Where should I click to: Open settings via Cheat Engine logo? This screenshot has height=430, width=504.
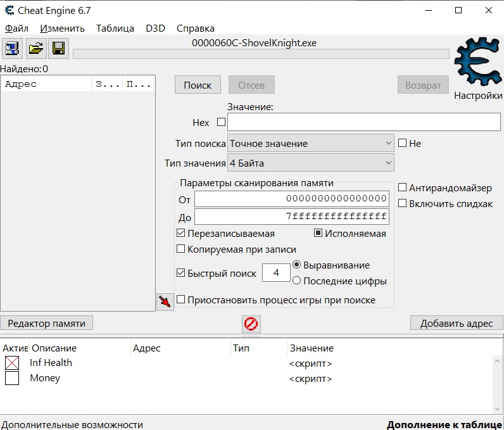(x=478, y=62)
